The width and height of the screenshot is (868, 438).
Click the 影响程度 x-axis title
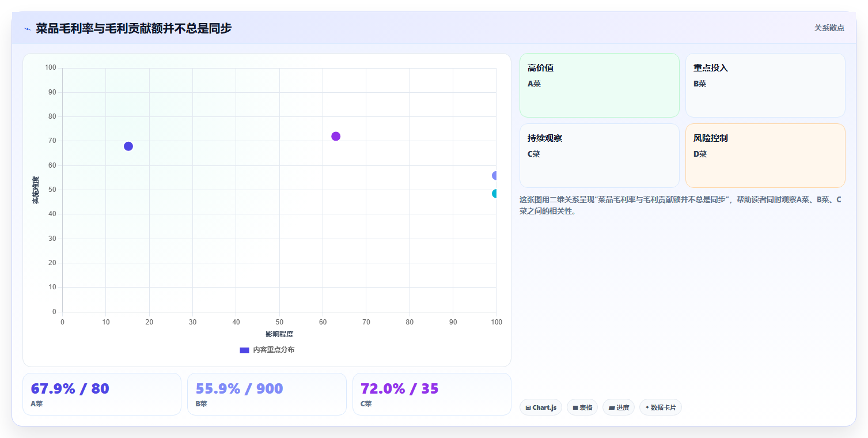click(x=279, y=334)
